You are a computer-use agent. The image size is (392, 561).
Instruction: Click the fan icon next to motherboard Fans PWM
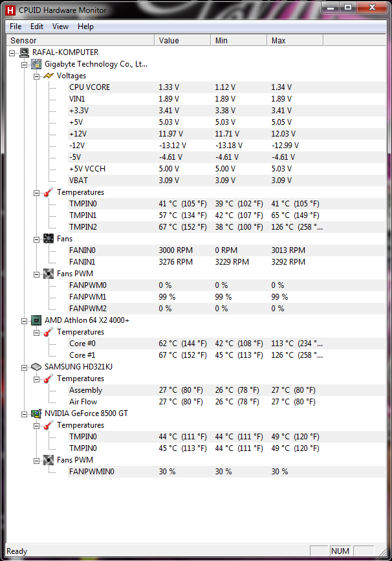point(49,274)
